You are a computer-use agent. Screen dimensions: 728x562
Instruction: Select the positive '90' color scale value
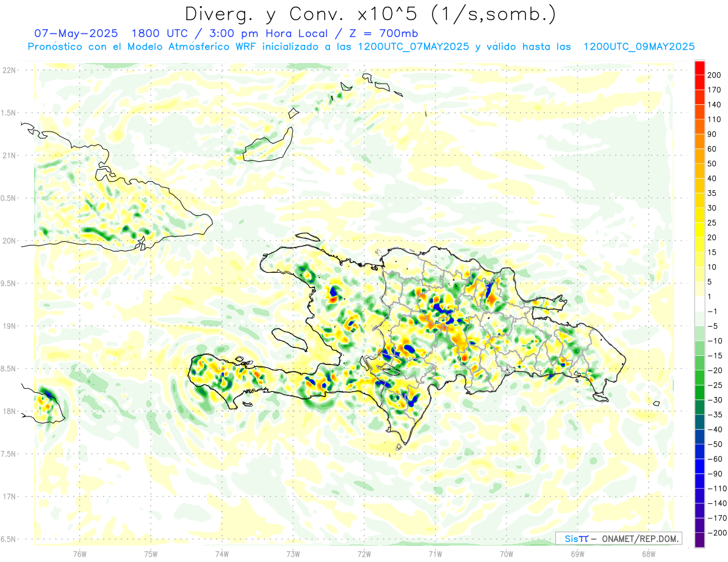712,134
